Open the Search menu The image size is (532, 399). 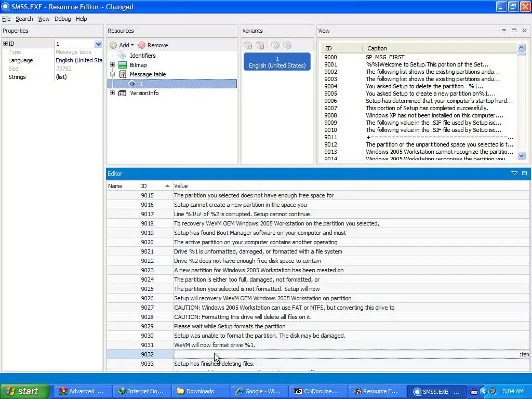point(24,19)
